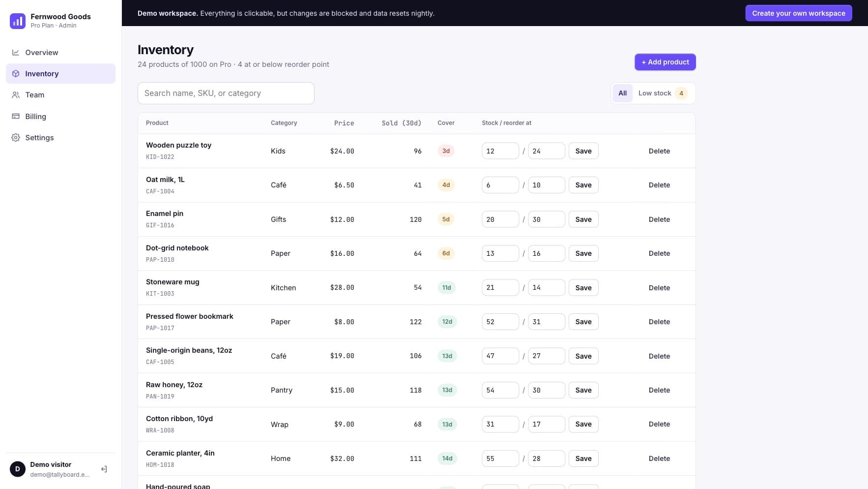Screen dimensions: 868x489
Task: Click the 3d cover badge
Action: 446,151
